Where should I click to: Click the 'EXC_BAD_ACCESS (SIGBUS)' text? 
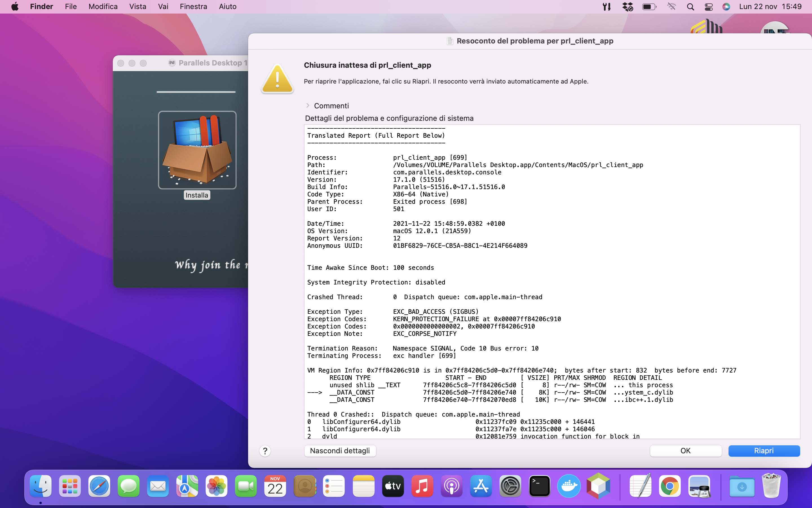pyautogui.click(x=436, y=312)
